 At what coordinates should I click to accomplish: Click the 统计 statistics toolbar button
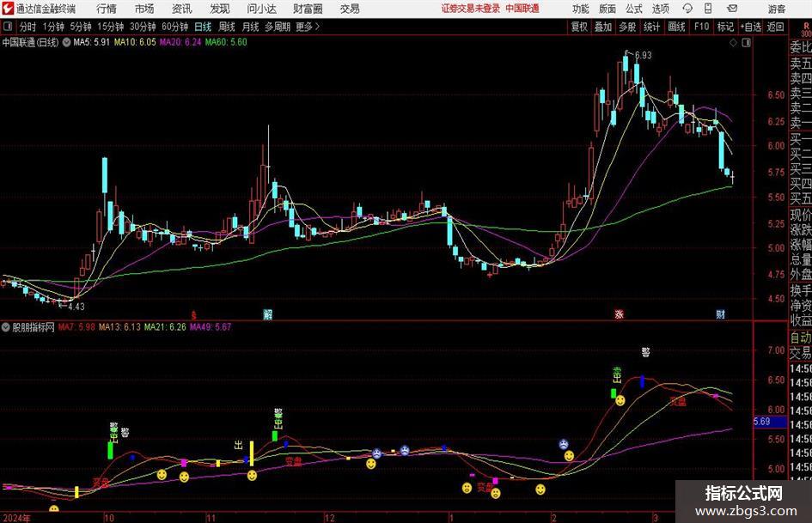coord(651,27)
